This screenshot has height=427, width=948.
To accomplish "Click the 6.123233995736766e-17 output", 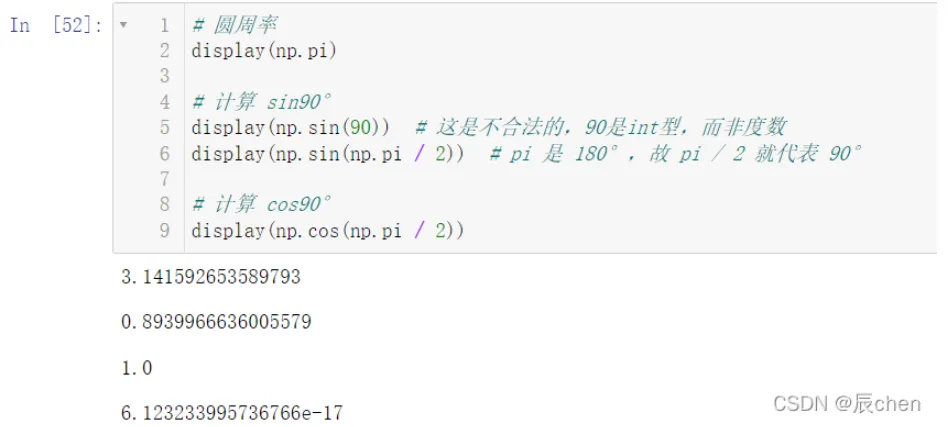I will coord(232,414).
